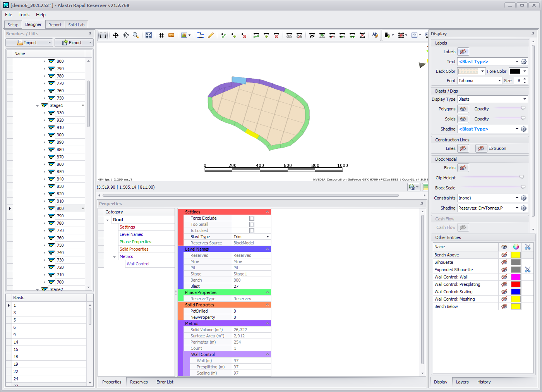This screenshot has height=392, width=542.
Task: Open Constraints settings gear
Action: [x=524, y=198]
